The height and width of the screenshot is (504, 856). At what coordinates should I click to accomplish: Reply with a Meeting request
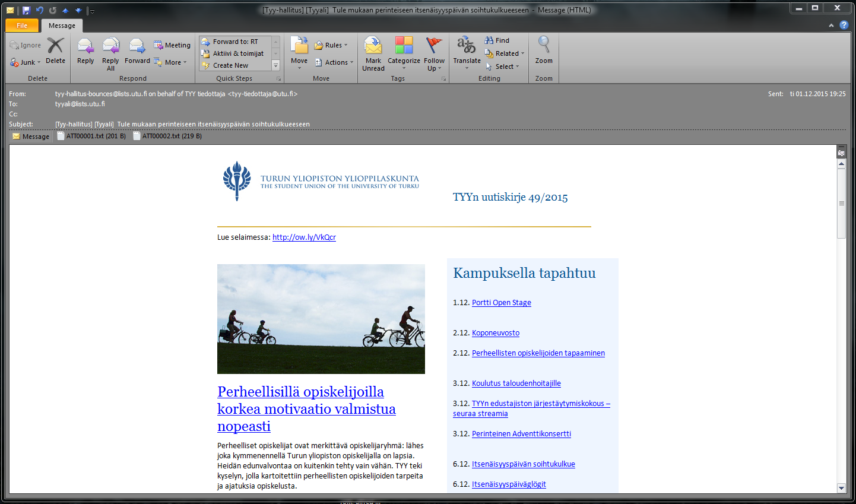(x=172, y=45)
